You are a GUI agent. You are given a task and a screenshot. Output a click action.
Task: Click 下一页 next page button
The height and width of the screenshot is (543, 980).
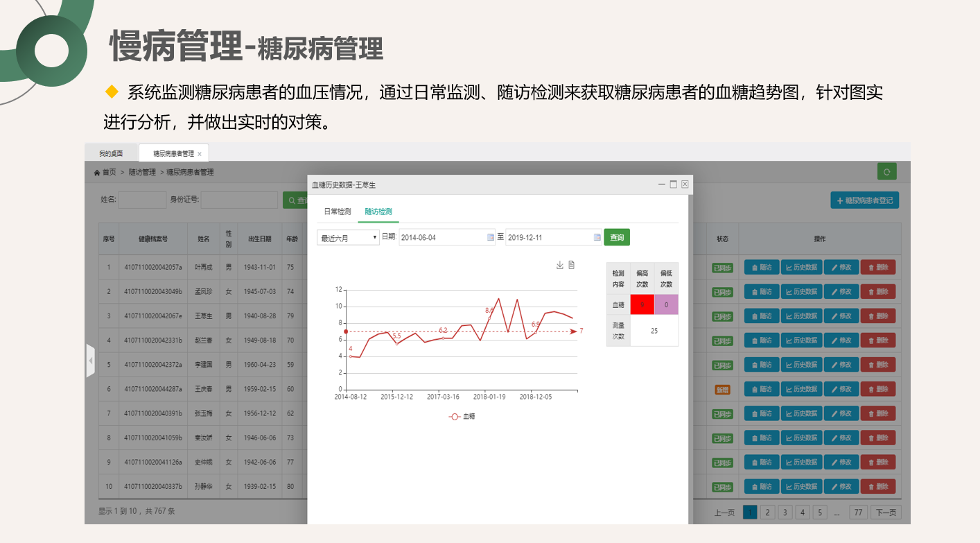(886, 512)
